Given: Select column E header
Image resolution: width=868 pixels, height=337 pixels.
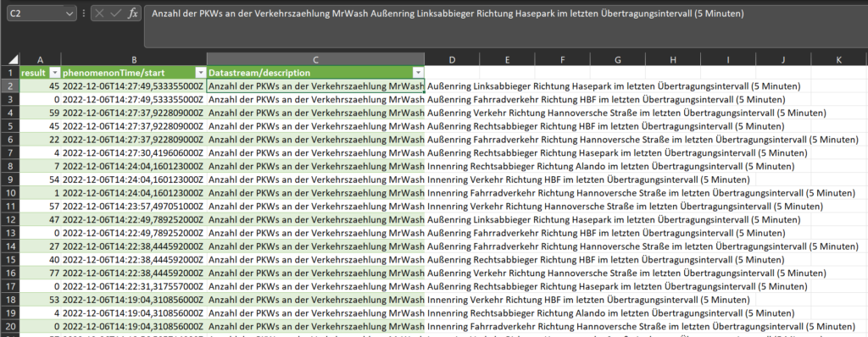Looking at the screenshot, I should coord(507,60).
